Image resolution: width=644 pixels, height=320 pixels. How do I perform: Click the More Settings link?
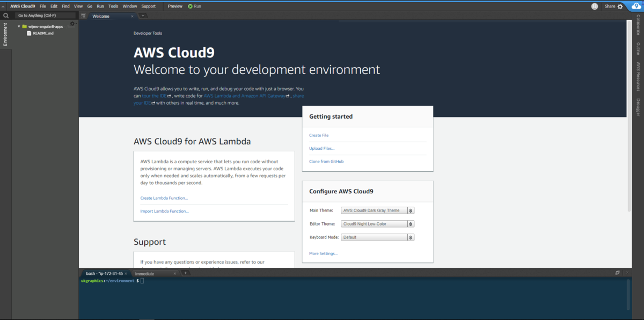[324, 253]
